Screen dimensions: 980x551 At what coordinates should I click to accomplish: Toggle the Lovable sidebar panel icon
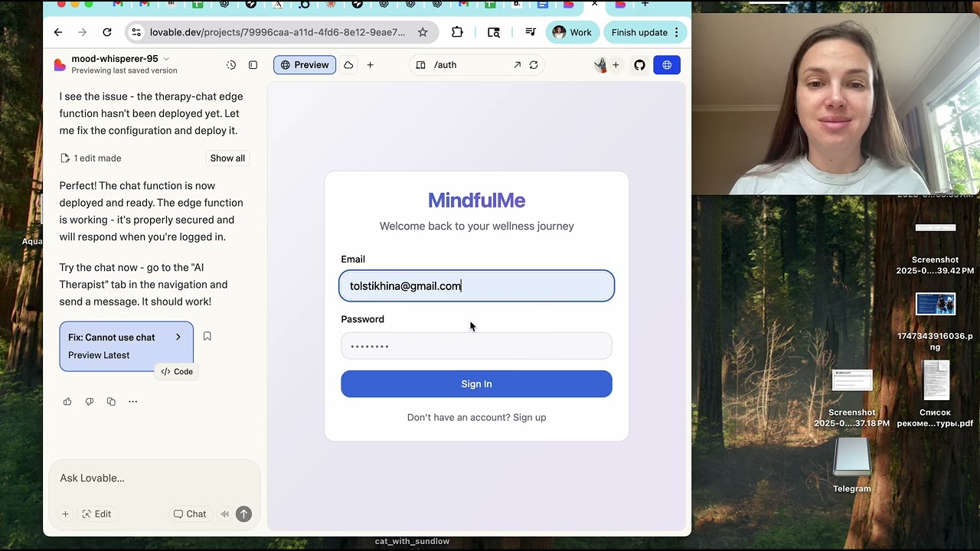click(253, 65)
